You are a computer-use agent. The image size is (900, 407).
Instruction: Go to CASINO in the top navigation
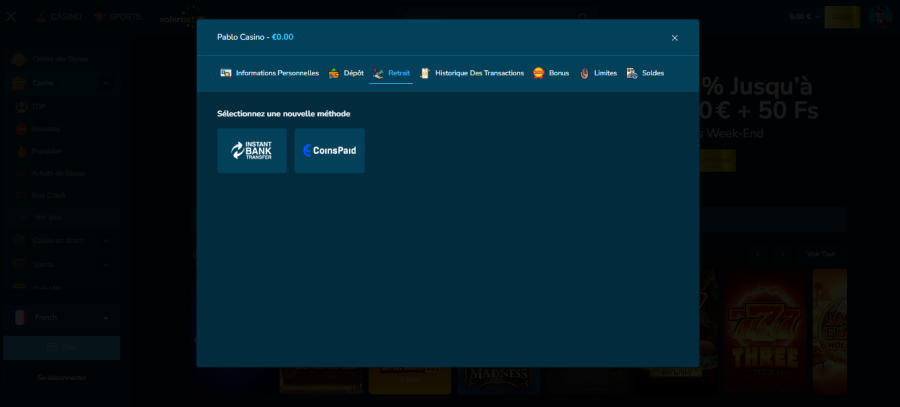58,17
